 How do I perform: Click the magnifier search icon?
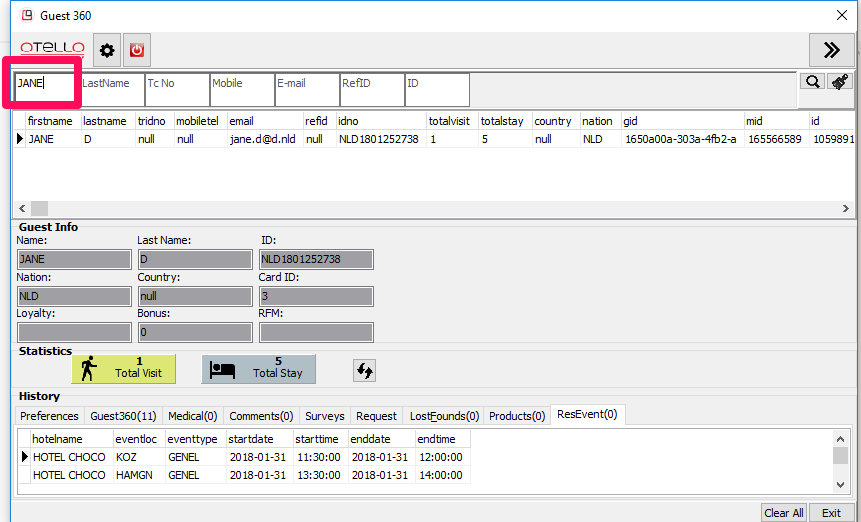click(812, 82)
